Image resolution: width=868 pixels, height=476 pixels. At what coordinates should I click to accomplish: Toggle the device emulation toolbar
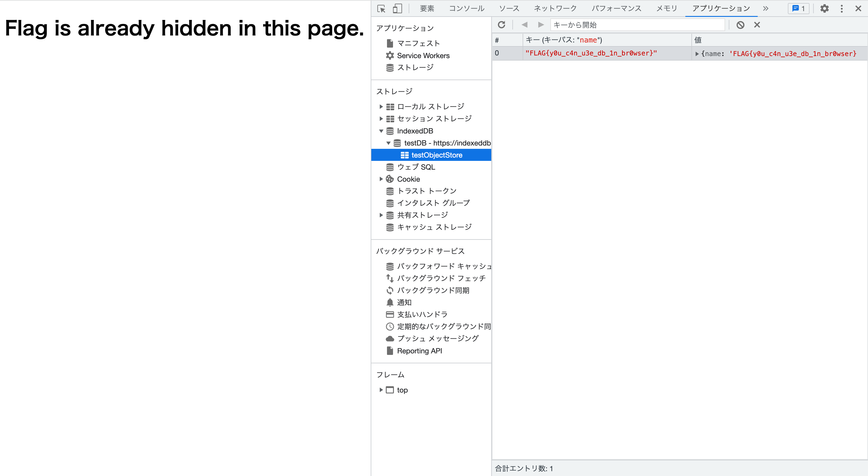pos(397,8)
